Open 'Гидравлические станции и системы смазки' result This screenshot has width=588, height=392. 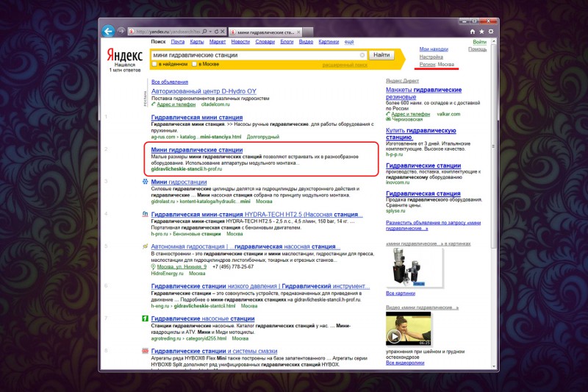tap(214, 351)
